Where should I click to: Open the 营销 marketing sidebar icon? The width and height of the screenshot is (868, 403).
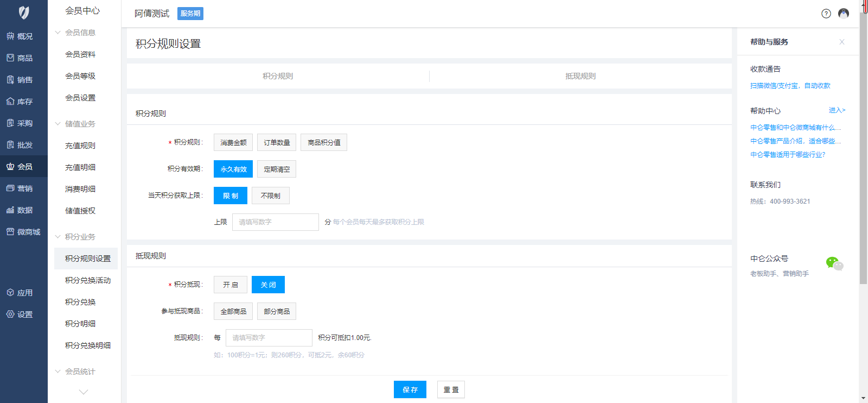pos(10,188)
